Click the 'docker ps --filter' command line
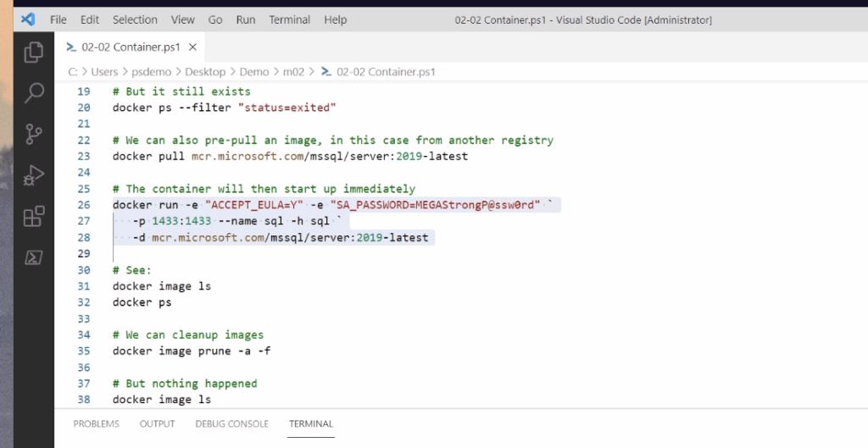868x448 pixels. 224,108
